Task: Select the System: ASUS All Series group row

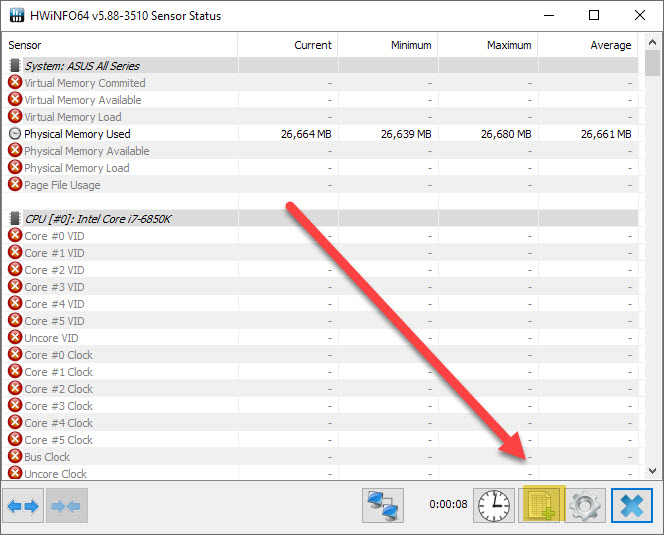Action: click(323, 66)
